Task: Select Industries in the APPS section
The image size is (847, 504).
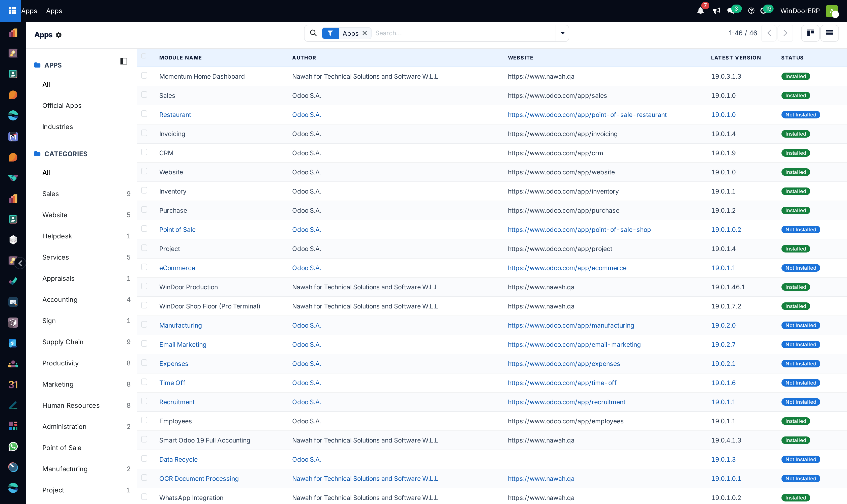Action: coord(57,127)
